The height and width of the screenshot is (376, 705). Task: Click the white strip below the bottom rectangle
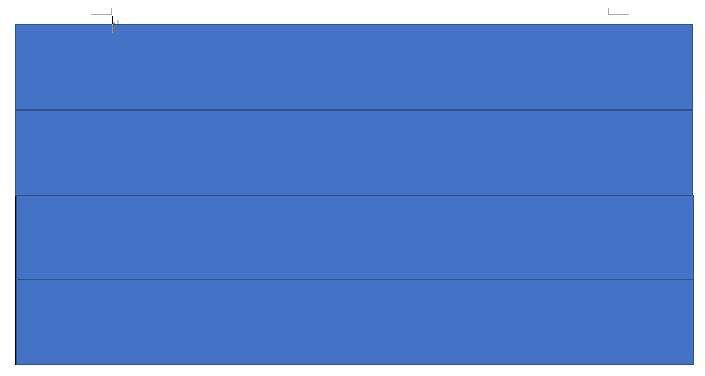354,371
